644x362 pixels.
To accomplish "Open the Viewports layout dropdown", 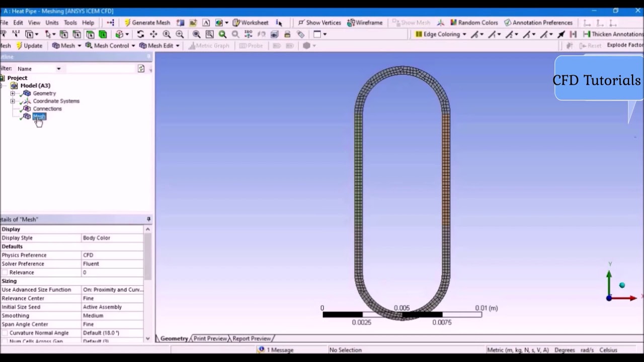I will pos(320,34).
